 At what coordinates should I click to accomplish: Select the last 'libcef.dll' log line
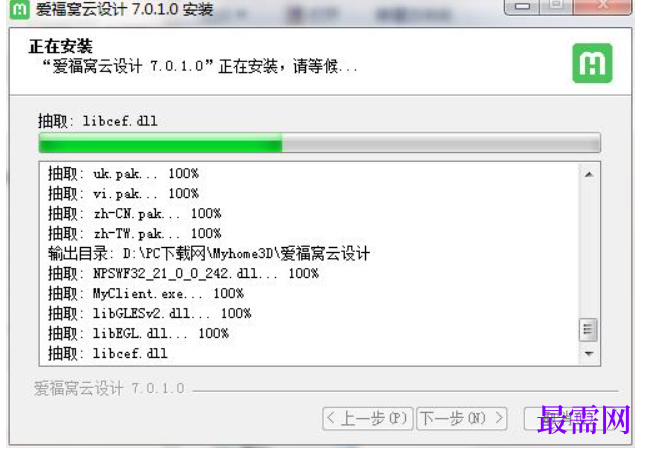pos(108,354)
